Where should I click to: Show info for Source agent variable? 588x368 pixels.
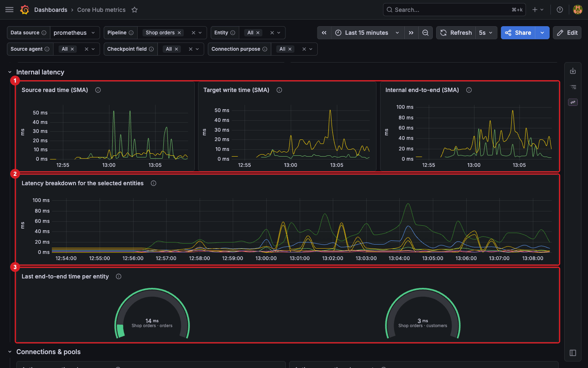click(47, 49)
